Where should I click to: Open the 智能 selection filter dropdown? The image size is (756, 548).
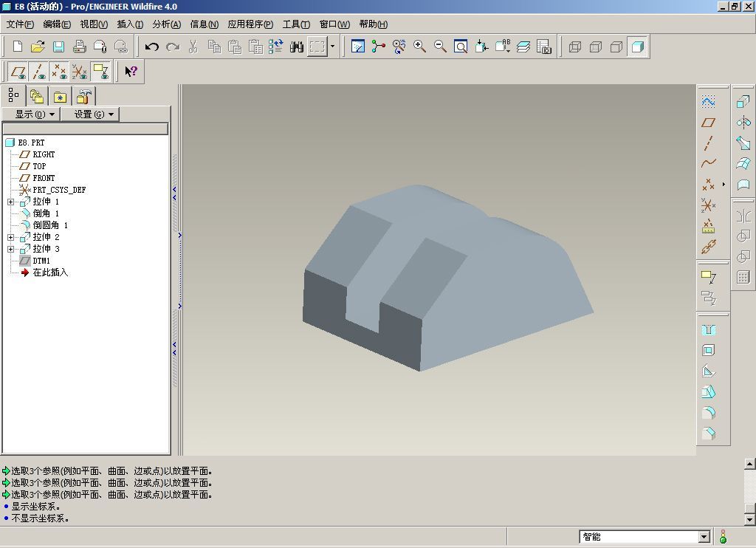point(704,536)
